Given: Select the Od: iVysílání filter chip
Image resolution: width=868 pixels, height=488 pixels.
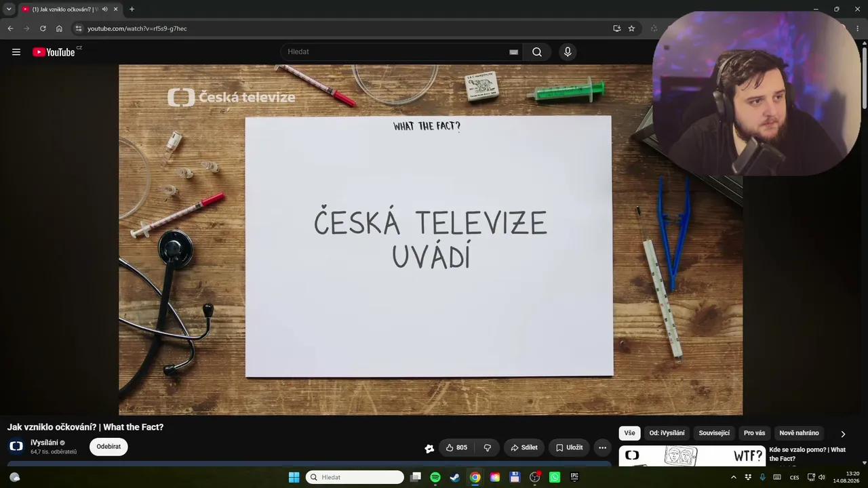Looking at the screenshot, I should pos(667,433).
